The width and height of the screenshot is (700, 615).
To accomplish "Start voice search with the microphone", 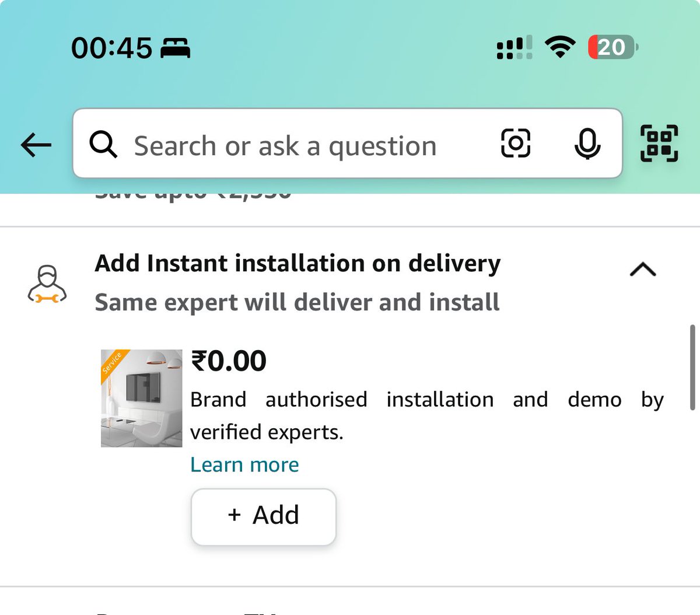I will (587, 144).
